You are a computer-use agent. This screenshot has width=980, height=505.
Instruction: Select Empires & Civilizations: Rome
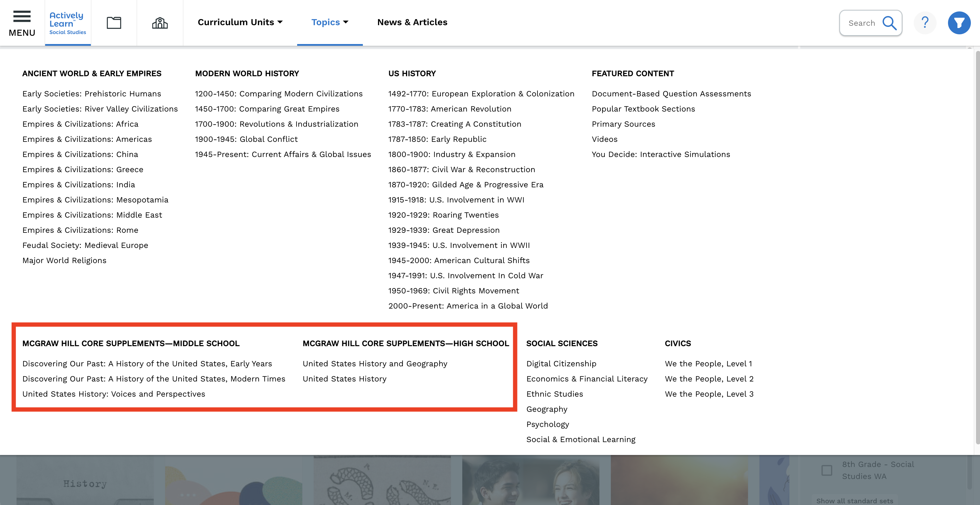tap(80, 230)
